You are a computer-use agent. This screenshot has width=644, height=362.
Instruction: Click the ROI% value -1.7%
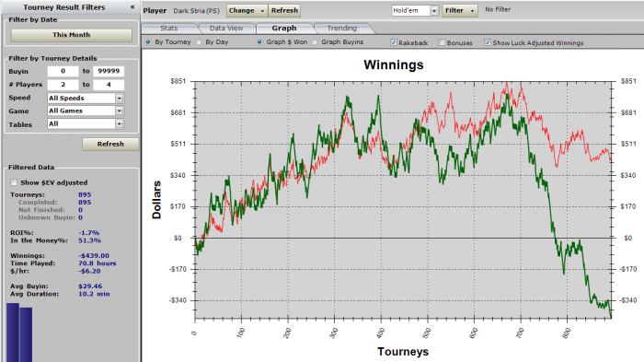[x=88, y=233]
